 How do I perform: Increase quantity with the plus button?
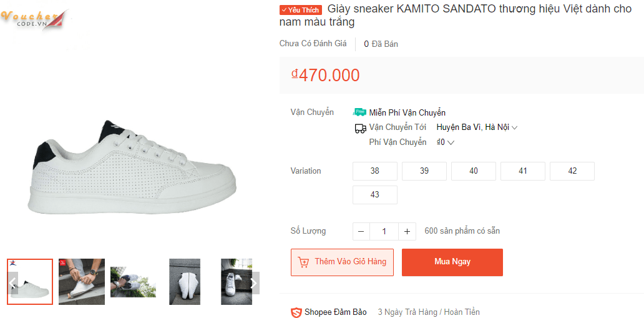click(407, 231)
